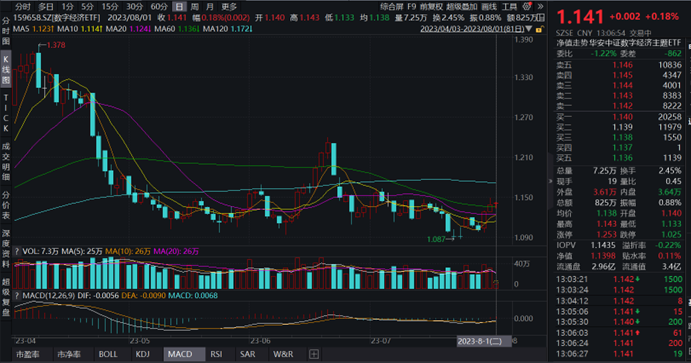Click the 1.378 high price marker
Viewport: 691px width, 363px height.
[x=56, y=45]
